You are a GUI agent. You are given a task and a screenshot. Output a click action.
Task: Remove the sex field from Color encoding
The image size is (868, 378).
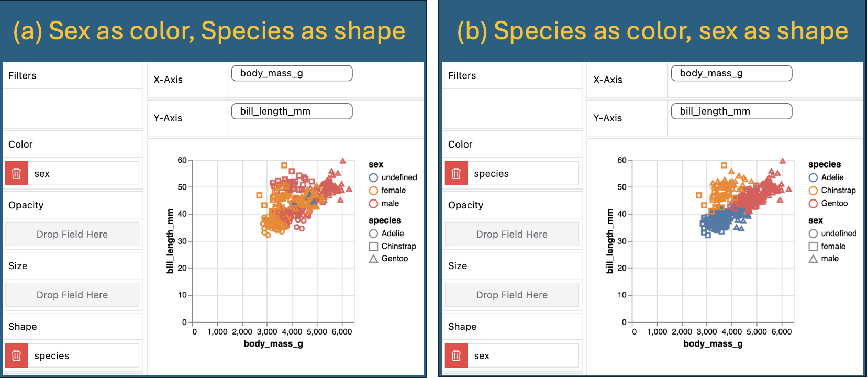[16, 173]
